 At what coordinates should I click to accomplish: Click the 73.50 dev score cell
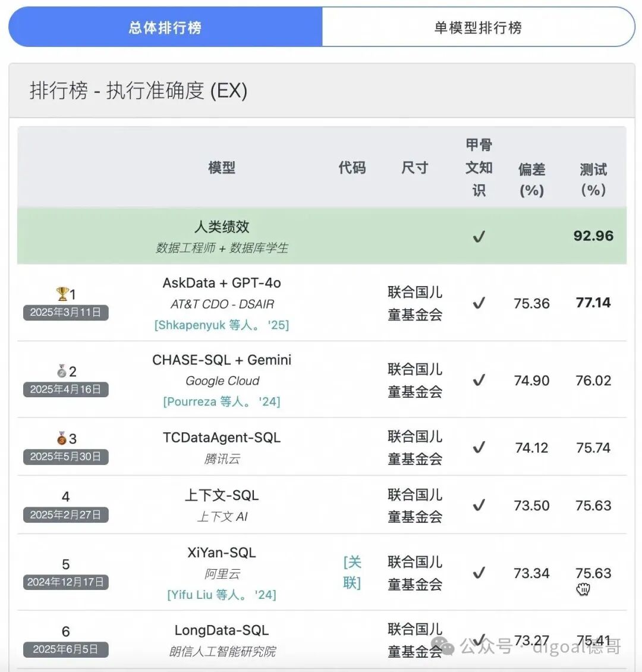531,505
